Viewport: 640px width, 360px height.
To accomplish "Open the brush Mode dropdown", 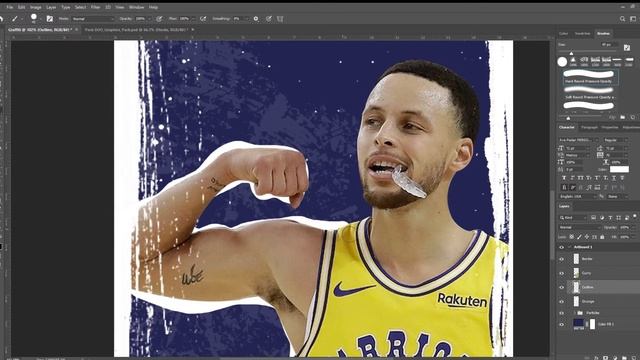I will (x=93, y=19).
